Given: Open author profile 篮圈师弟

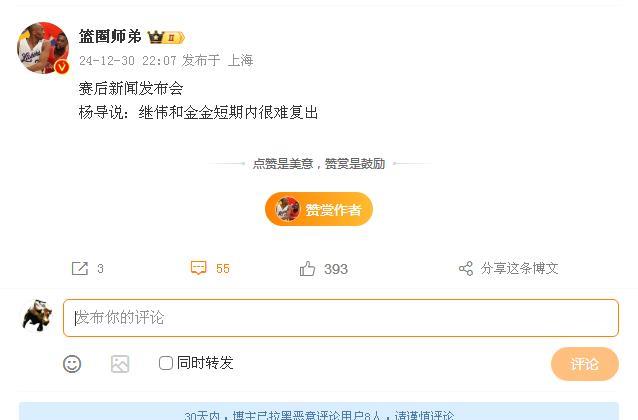Looking at the screenshot, I should click(110, 37).
